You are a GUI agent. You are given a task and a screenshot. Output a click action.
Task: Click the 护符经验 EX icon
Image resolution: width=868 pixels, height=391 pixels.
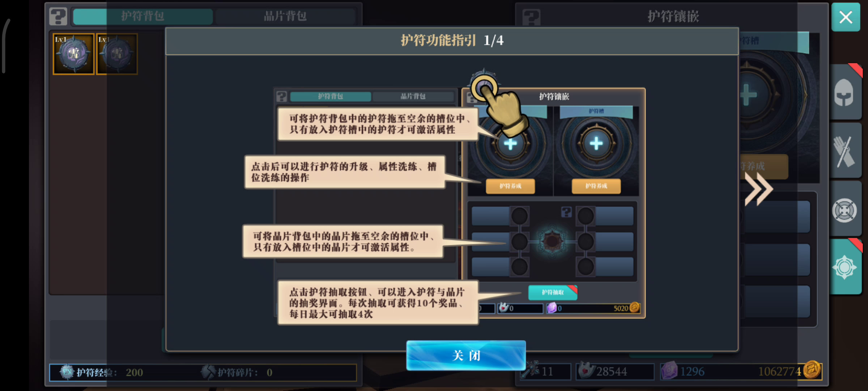[x=67, y=372]
